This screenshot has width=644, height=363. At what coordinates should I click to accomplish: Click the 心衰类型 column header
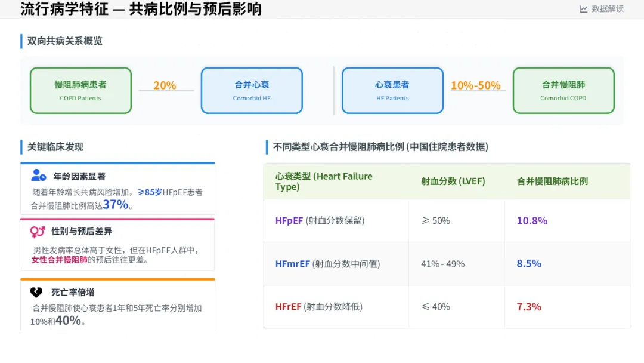[324, 181]
